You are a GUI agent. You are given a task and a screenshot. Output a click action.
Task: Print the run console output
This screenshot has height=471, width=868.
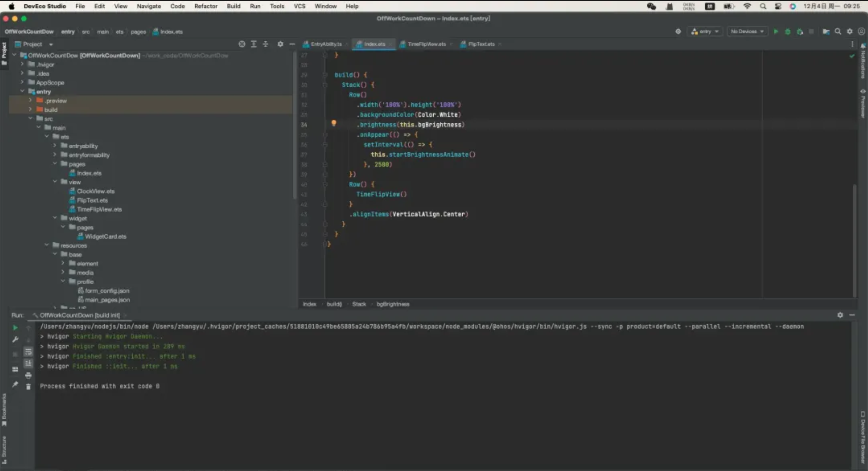click(x=28, y=375)
